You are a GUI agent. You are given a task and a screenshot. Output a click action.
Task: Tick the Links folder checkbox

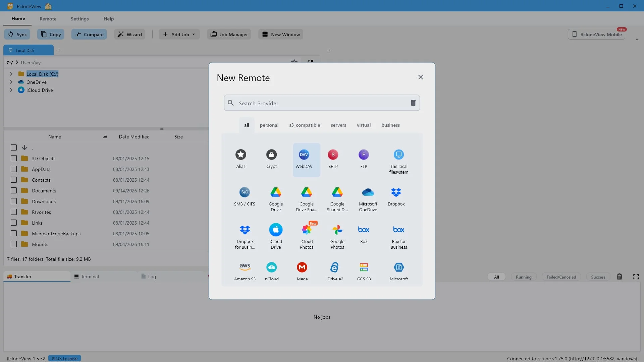(x=14, y=223)
